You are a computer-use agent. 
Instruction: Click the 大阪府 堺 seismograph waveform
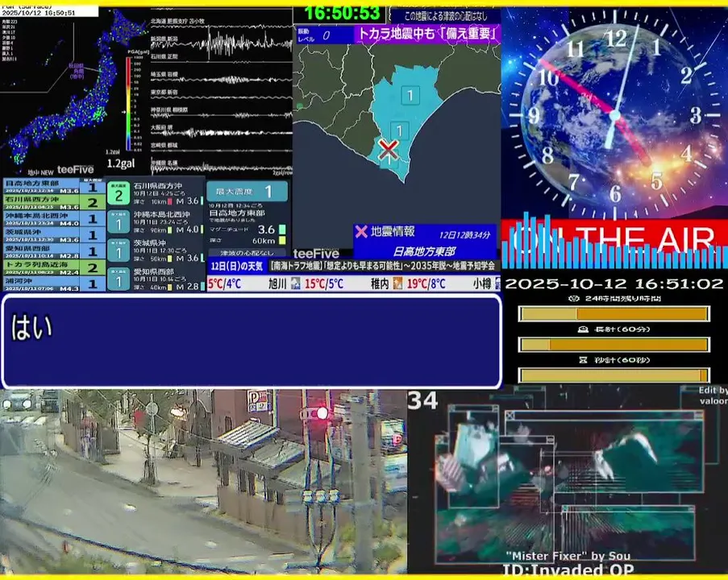(221, 133)
